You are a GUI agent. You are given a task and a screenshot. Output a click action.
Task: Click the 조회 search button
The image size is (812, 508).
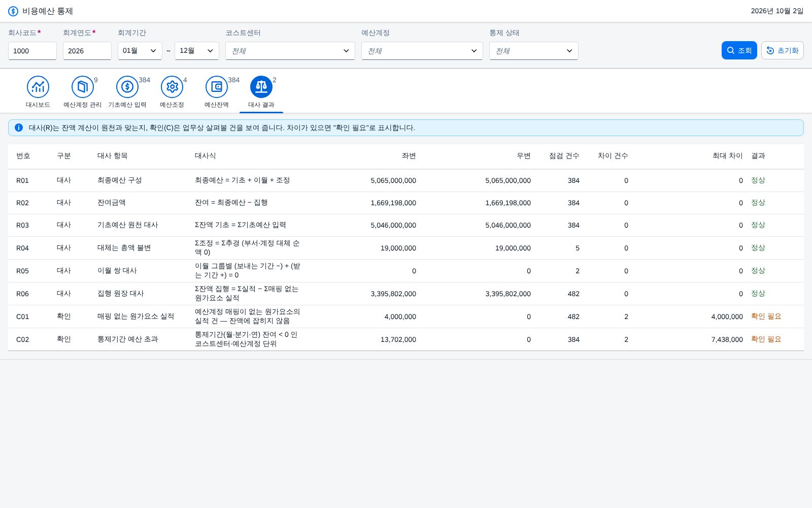[739, 50]
